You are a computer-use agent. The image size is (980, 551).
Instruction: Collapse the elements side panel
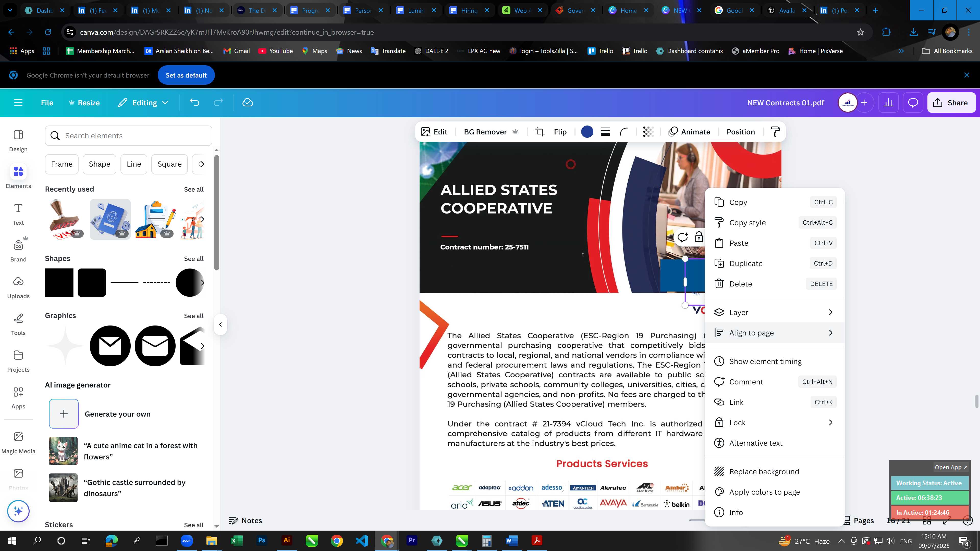coord(220,324)
